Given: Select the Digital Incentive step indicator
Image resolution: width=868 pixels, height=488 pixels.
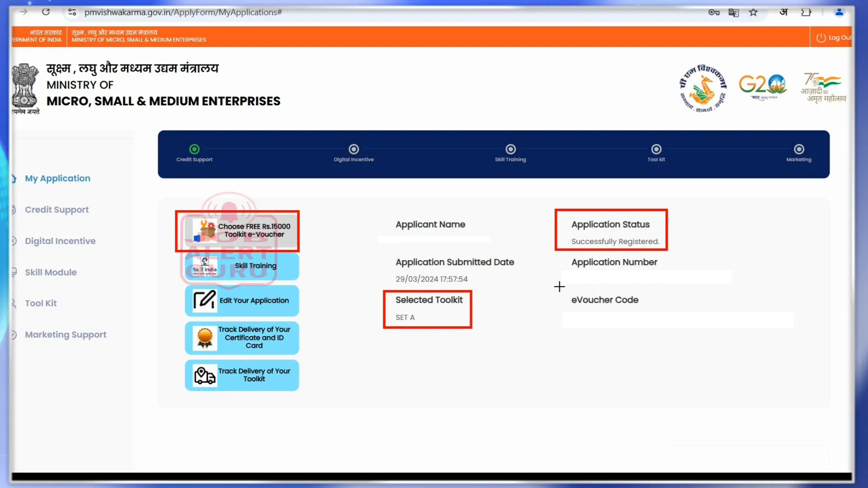Looking at the screenshot, I should [354, 149].
